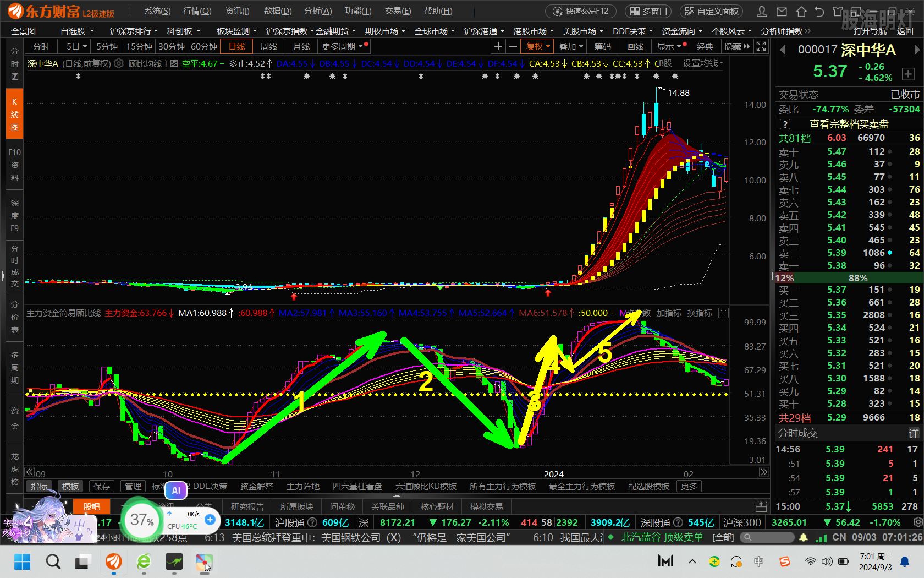924x578 pixels.
Task: Open the Windows Start menu
Action: click(x=23, y=561)
